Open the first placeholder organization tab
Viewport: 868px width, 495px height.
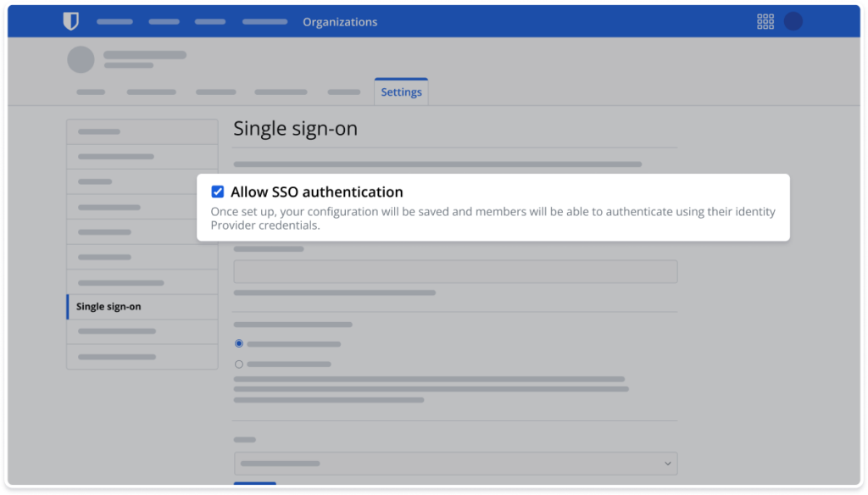click(91, 92)
